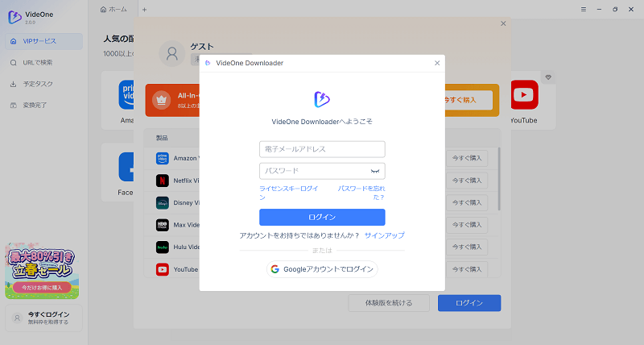Click the Netflix product icon
Image resolution: width=644 pixels, height=345 pixels.
point(163,181)
